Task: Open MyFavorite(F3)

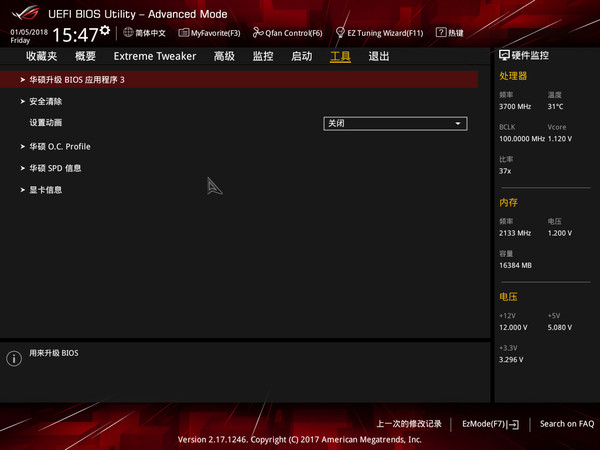Action: coord(216,33)
